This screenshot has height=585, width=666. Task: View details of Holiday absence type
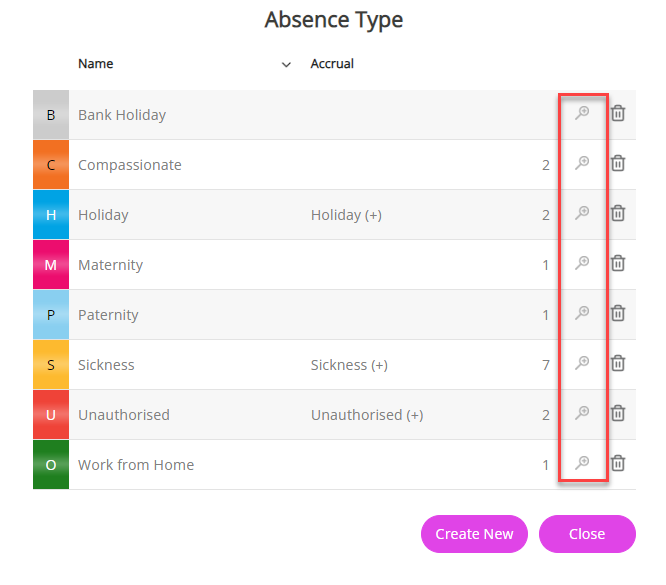[x=582, y=214]
